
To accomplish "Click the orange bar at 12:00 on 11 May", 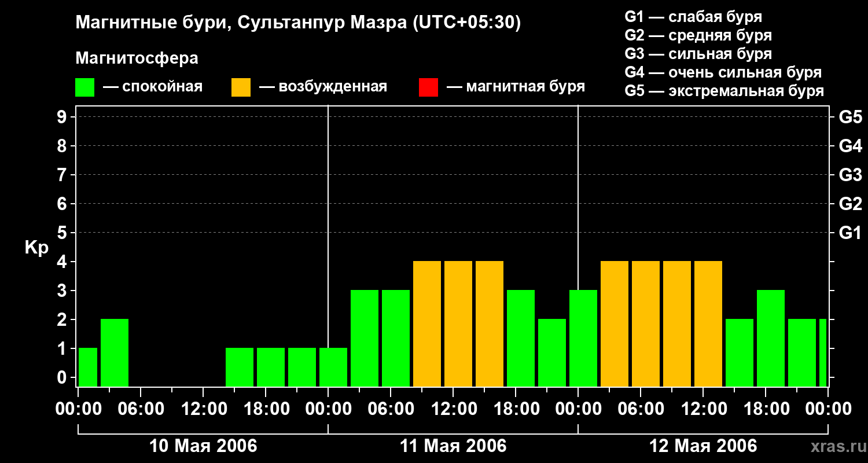I will (458, 324).
